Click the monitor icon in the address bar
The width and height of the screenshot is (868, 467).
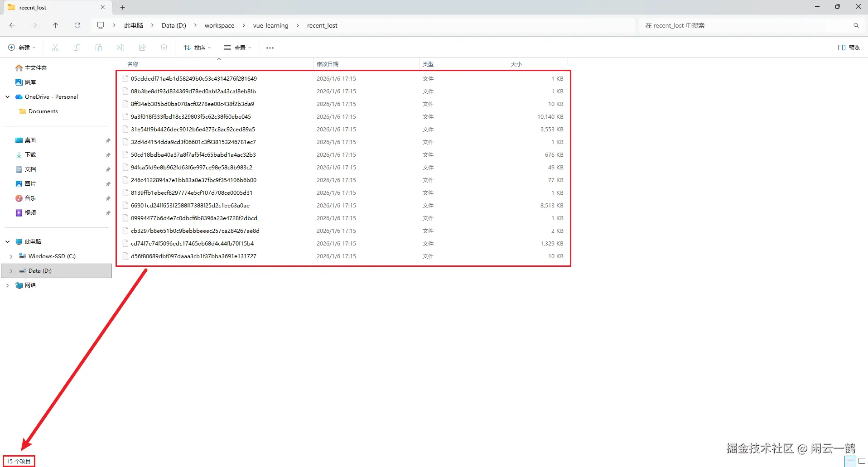click(x=101, y=25)
